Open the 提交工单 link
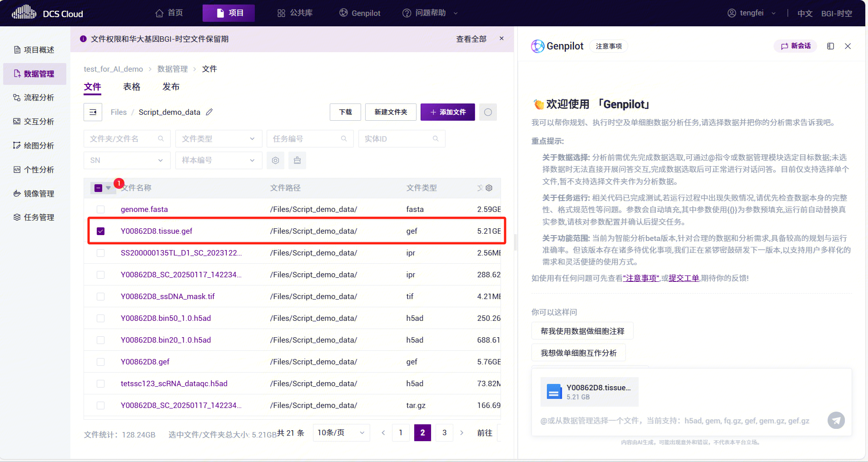This screenshot has width=868, height=462. point(684,278)
